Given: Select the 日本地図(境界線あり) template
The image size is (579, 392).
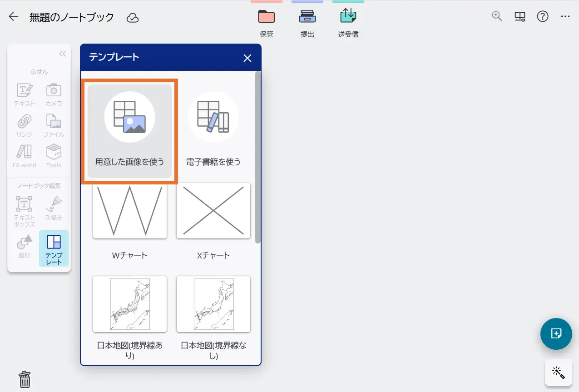Looking at the screenshot, I should click(x=130, y=304).
